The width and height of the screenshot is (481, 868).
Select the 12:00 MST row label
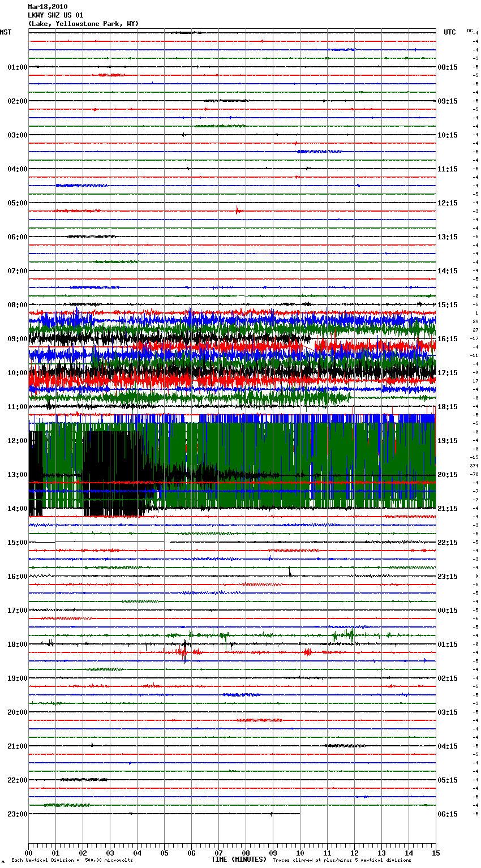click(x=18, y=441)
